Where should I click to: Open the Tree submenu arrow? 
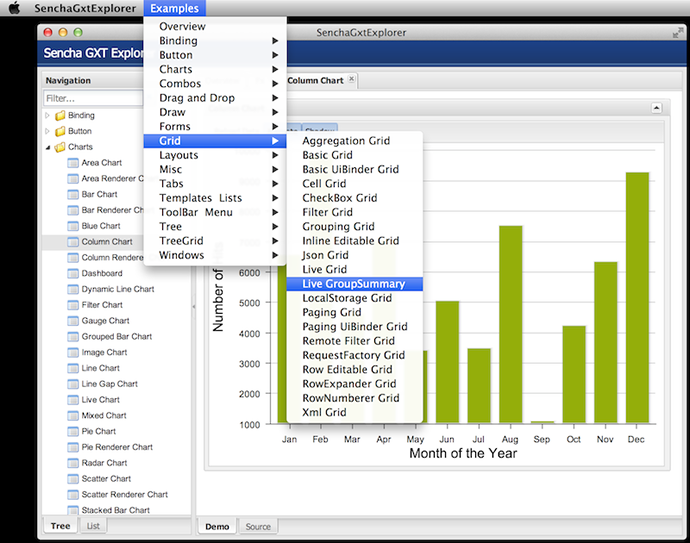(275, 227)
